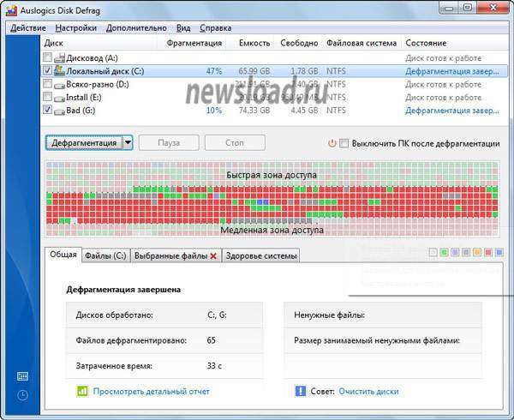
Task: Click the floppy drive icon for Дисковод (A:)
Action: point(59,58)
